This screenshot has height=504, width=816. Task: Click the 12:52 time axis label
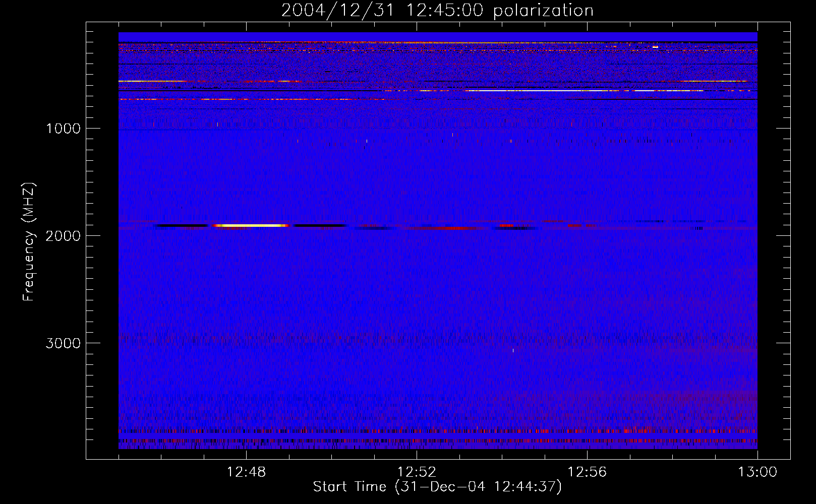coord(417,472)
